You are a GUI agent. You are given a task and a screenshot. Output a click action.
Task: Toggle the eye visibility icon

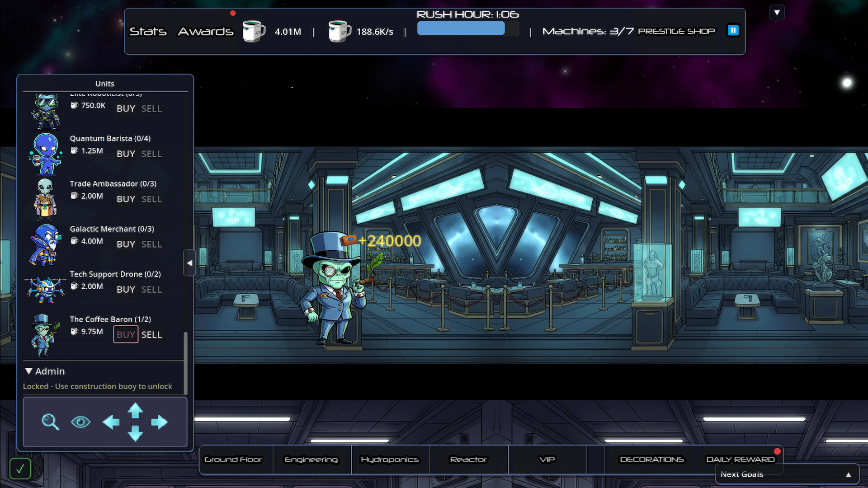[80, 422]
